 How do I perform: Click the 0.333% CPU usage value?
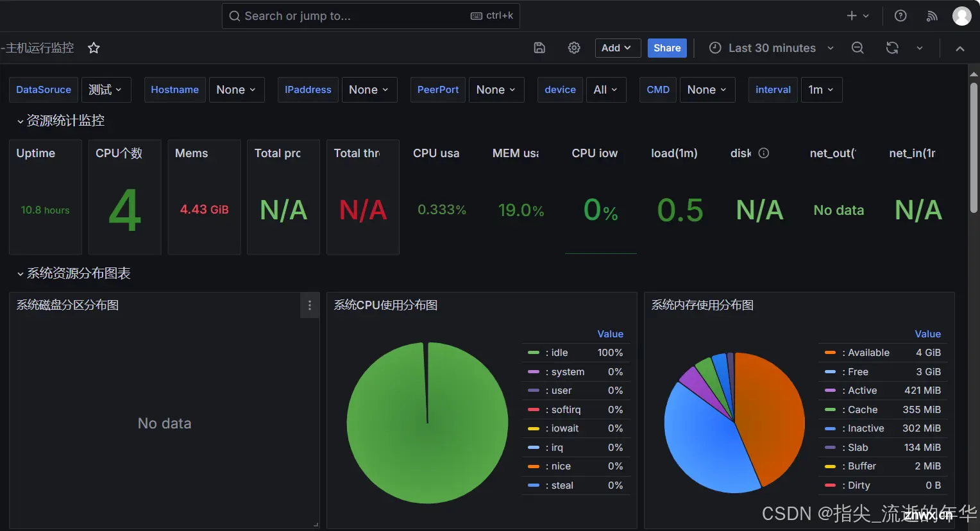pyautogui.click(x=442, y=210)
